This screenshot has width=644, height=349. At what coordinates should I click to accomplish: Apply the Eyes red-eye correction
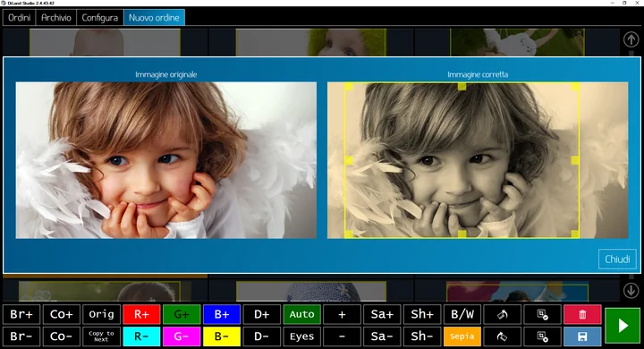(x=301, y=336)
